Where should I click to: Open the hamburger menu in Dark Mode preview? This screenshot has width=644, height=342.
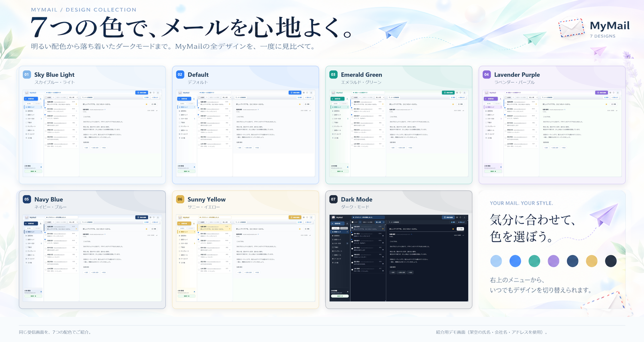click(464, 217)
